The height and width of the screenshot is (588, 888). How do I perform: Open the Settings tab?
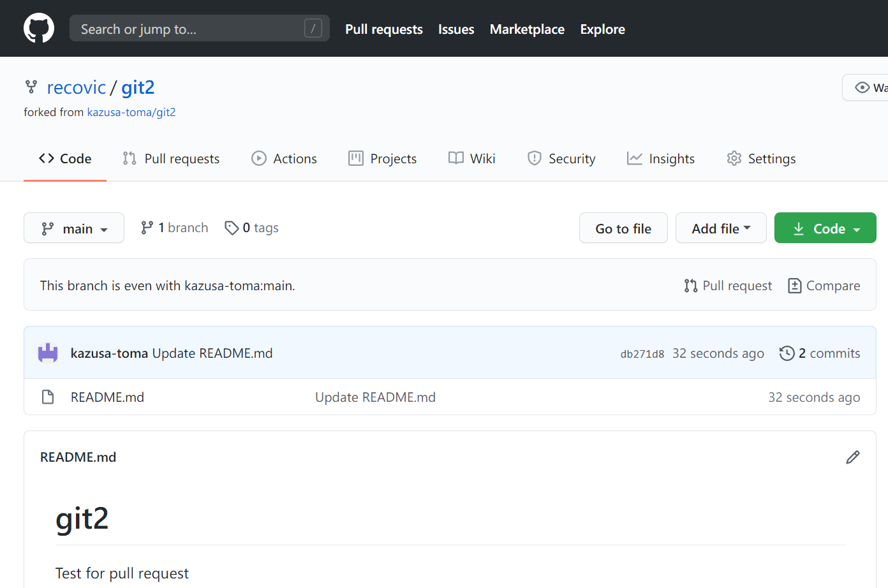(761, 159)
